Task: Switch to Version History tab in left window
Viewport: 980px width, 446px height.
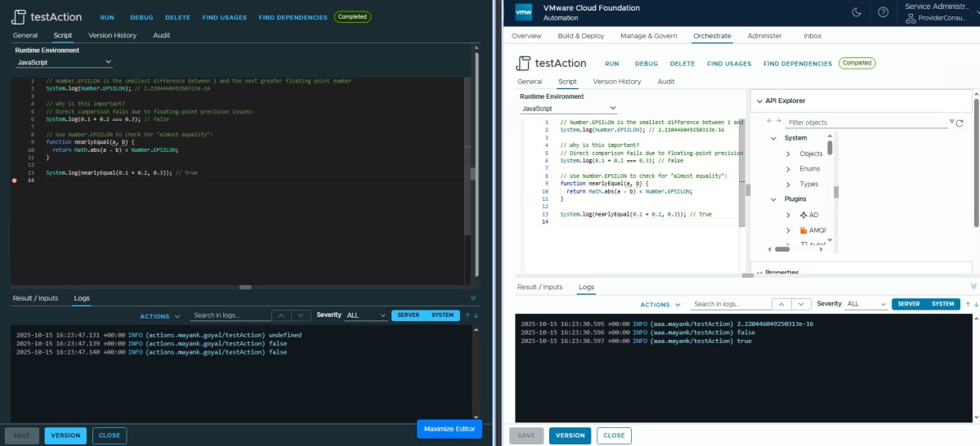Action: pos(113,36)
